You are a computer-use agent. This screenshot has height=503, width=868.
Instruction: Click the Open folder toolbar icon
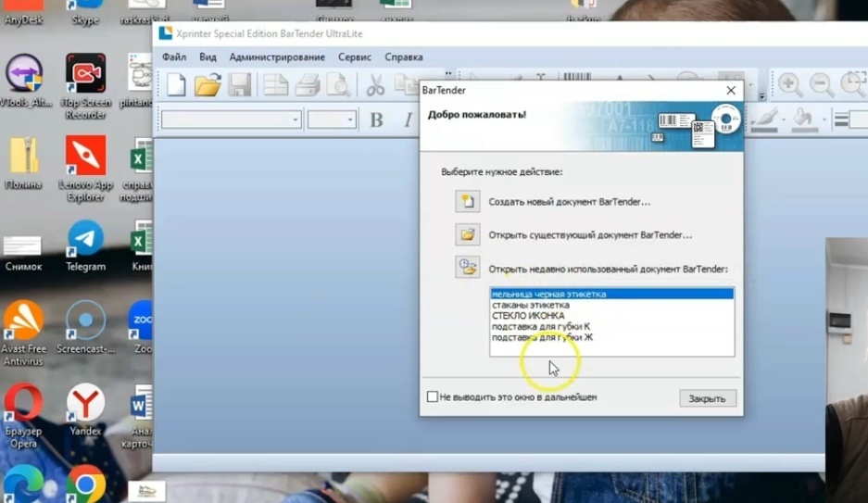click(x=208, y=85)
